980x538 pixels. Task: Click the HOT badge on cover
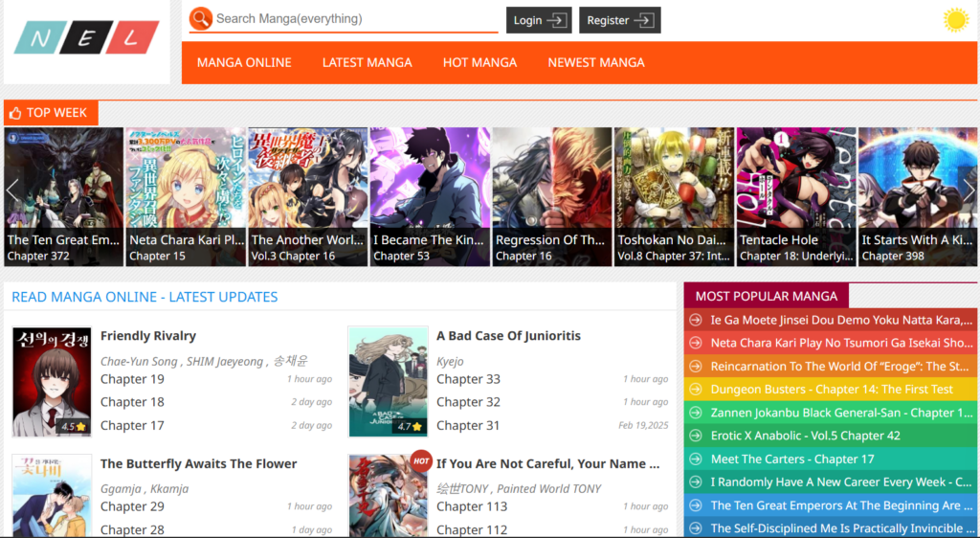(x=421, y=461)
